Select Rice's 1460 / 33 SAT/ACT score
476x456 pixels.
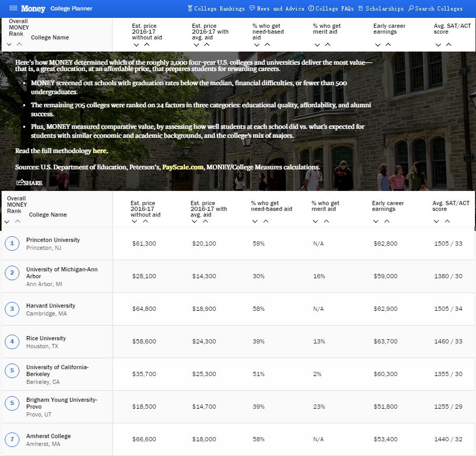(448, 341)
